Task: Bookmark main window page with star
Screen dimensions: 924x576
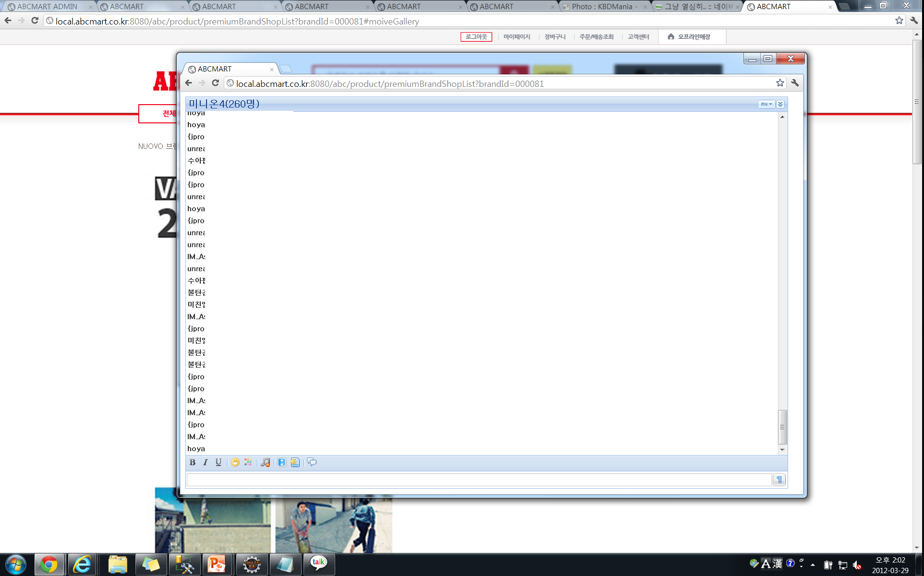Action: (x=899, y=21)
